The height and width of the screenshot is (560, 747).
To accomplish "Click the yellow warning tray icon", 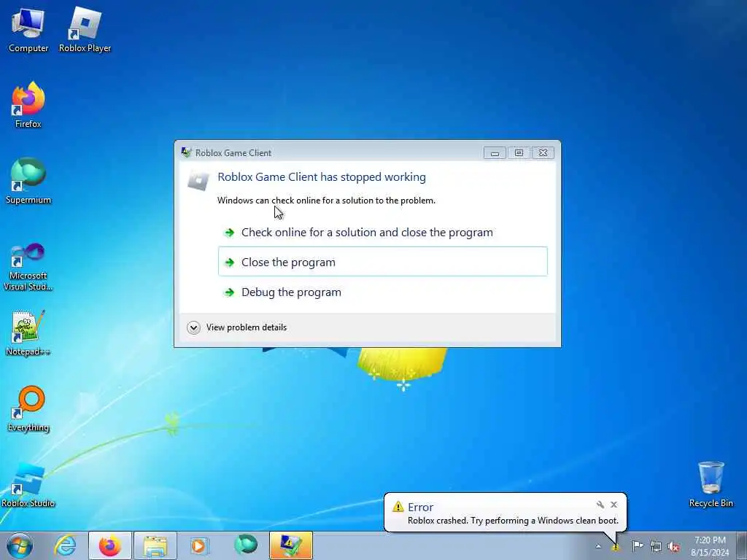I will tap(616, 547).
